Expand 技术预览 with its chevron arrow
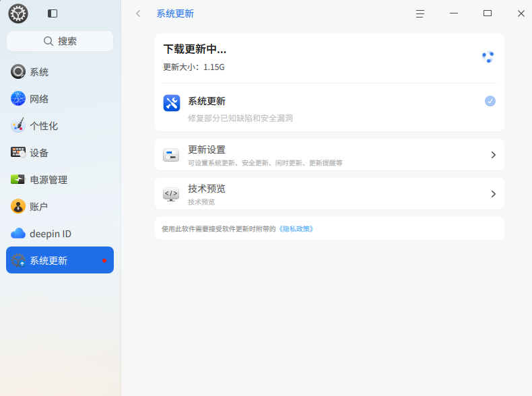Viewport: 532px width, 396px height. [494, 194]
